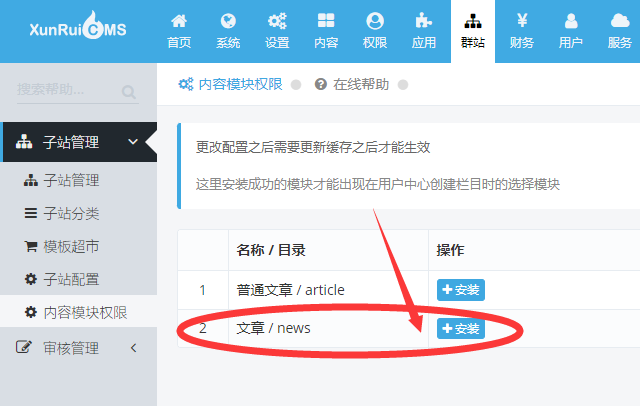Click the 操作 column header
The image size is (640, 406).
click(450, 250)
